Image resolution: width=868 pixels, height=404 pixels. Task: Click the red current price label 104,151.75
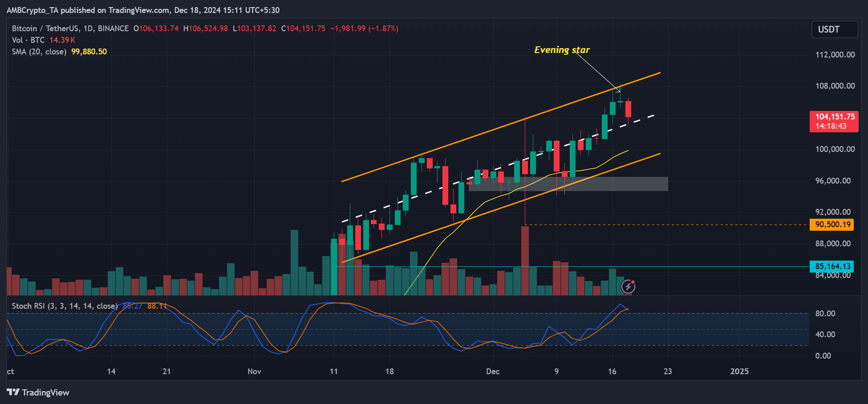coord(834,121)
